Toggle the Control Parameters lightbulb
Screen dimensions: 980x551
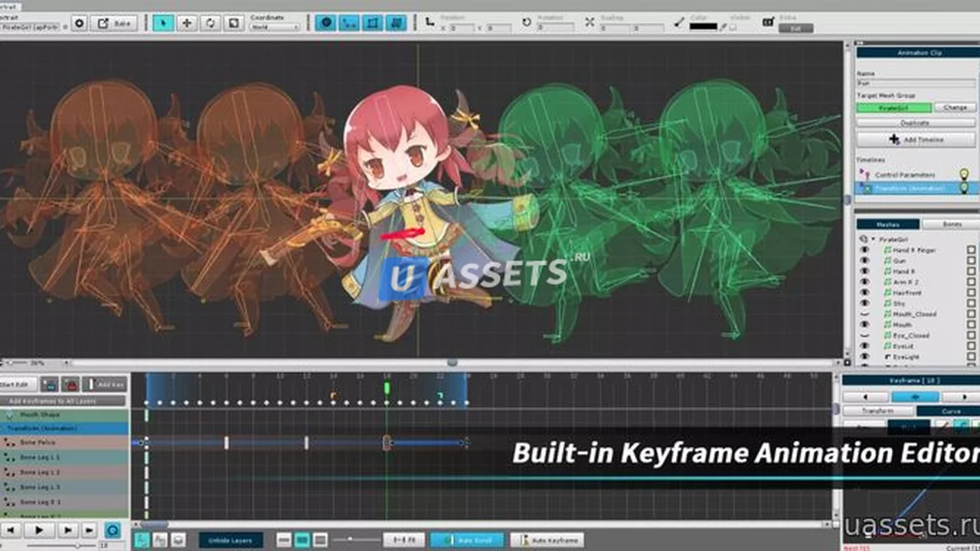coord(964,175)
